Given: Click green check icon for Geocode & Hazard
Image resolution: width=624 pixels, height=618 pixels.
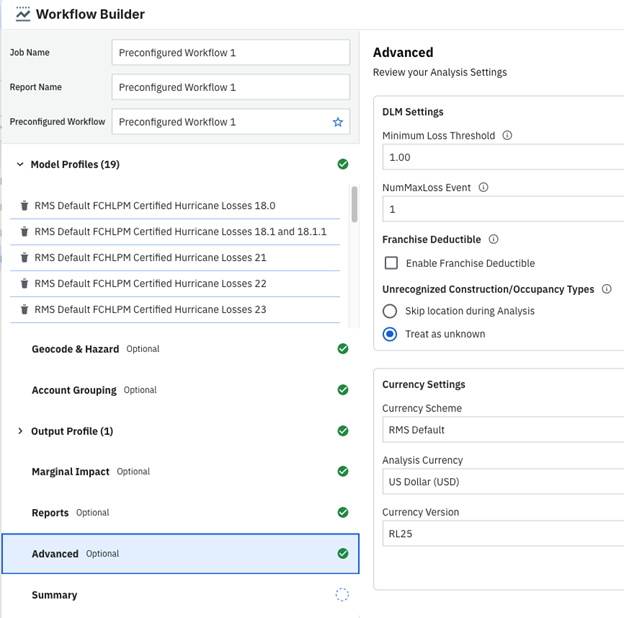Looking at the screenshot, I should pyautogui.click(x=343, y=349).
